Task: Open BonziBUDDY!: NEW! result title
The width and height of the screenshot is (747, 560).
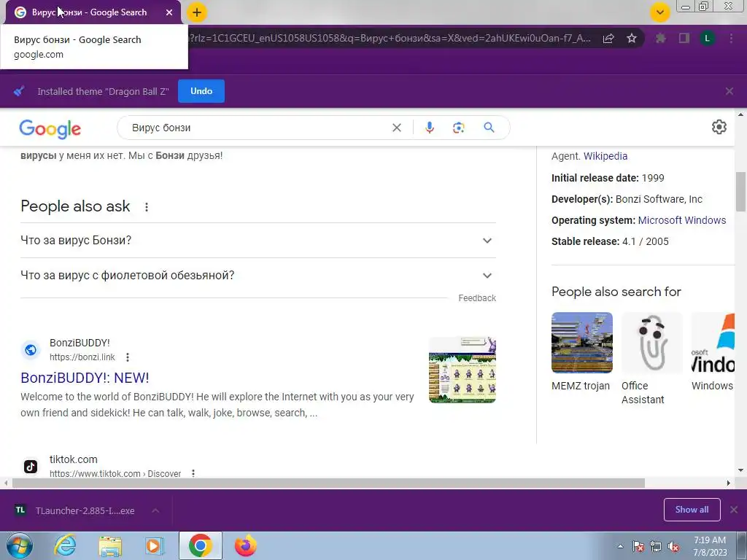Action: click(x=85, y=378)
